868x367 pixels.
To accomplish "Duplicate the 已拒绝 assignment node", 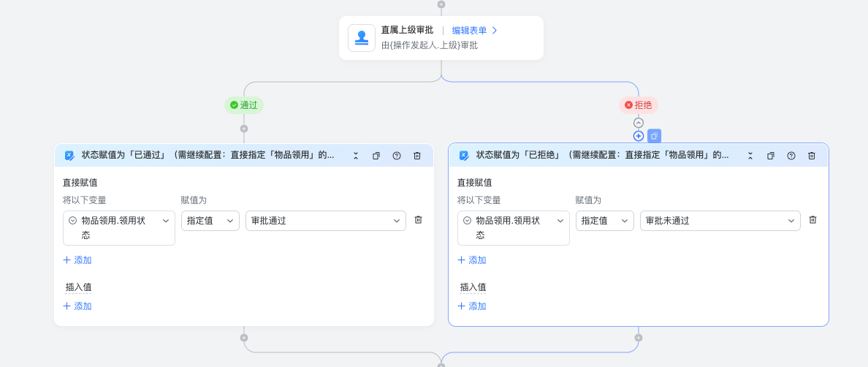I will pos(771,156).
